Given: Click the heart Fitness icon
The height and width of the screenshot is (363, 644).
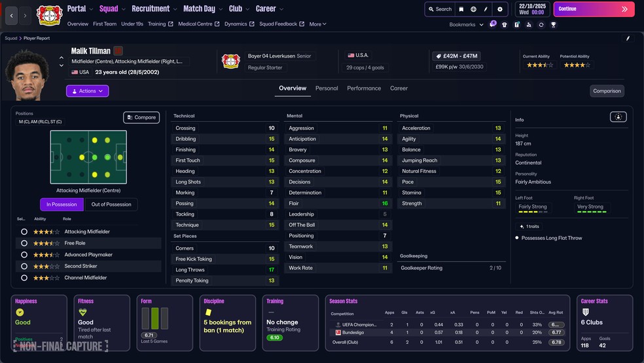Looking at the screenshot, I should pyautogui.click(x=82, y=313).
